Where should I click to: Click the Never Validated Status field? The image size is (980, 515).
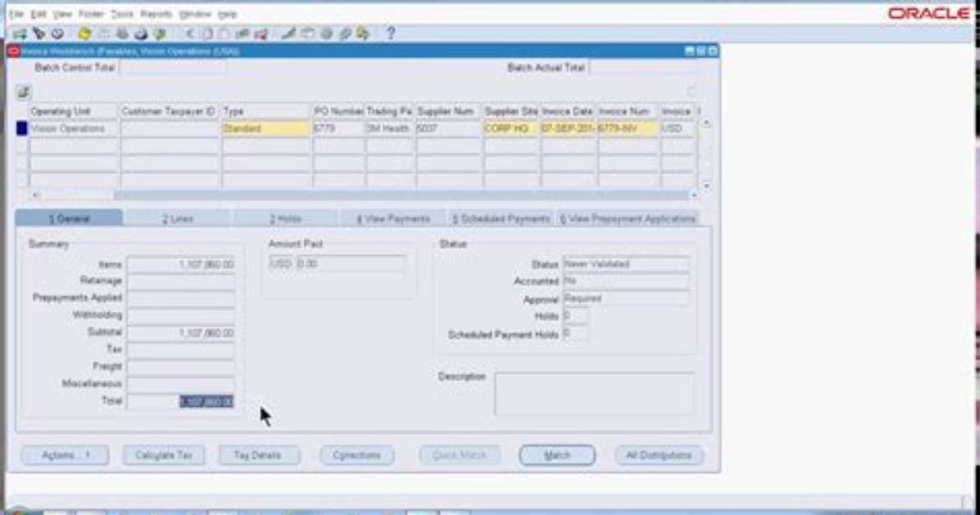[626, 264]
